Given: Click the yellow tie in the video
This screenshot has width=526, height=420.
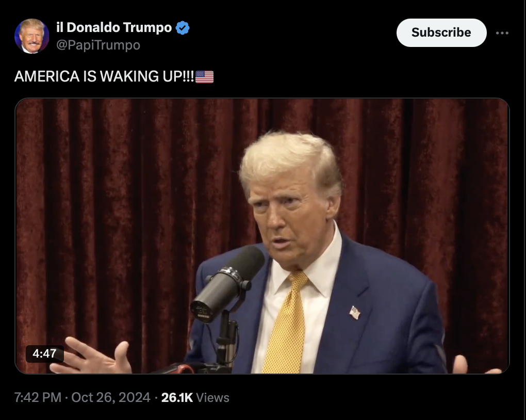Looking at the screenshot, I should pyautogui.click(x=286, y=322).
